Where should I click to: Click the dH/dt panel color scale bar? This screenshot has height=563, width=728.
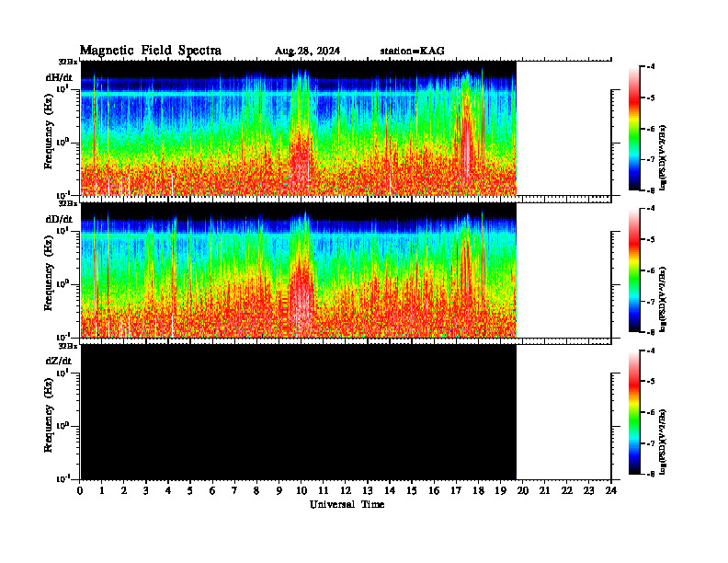633,128
